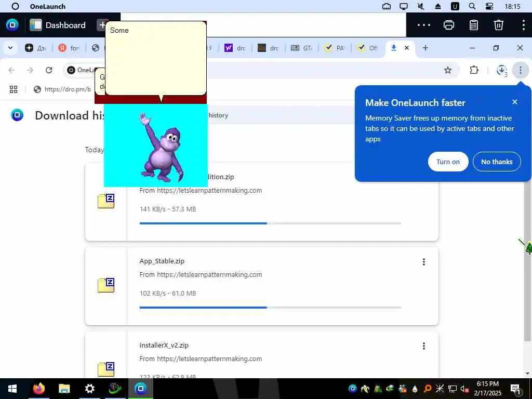This screenshot has width=532, height=399.
Task: Show the downloads bubble in the toolbar
Action: (x=501, y=70)
